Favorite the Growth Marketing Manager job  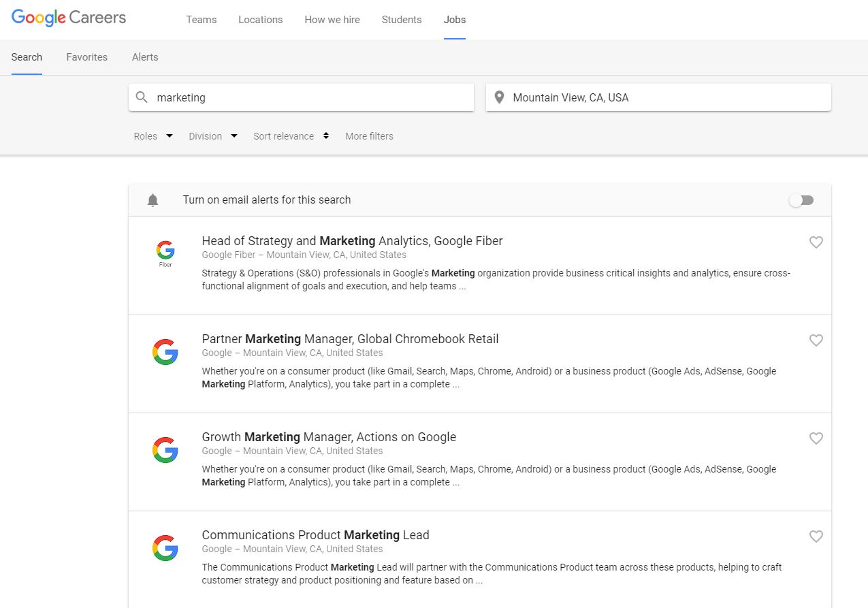[x=816, y=438]
